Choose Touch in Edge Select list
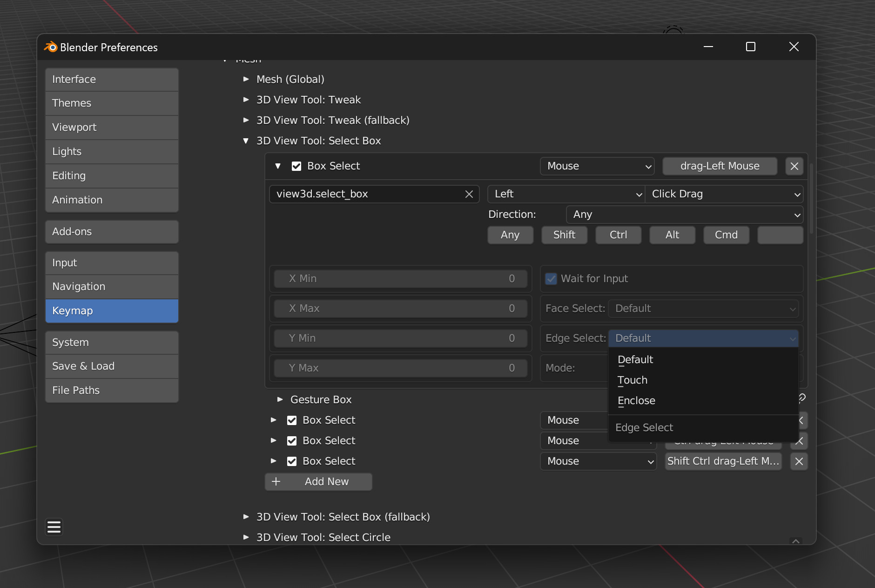Screen dimensions: 875x588 click(x=703, y=380)
